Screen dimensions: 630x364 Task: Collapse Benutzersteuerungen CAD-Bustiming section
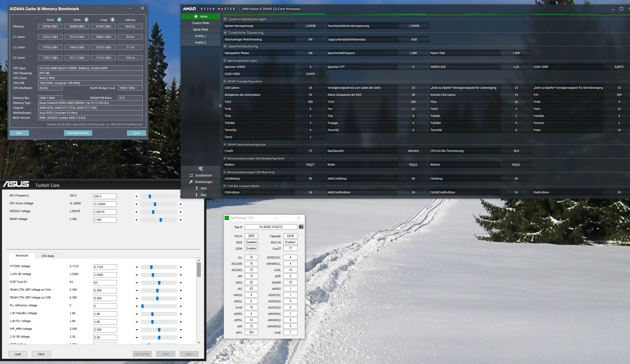[x=225, y=172]
